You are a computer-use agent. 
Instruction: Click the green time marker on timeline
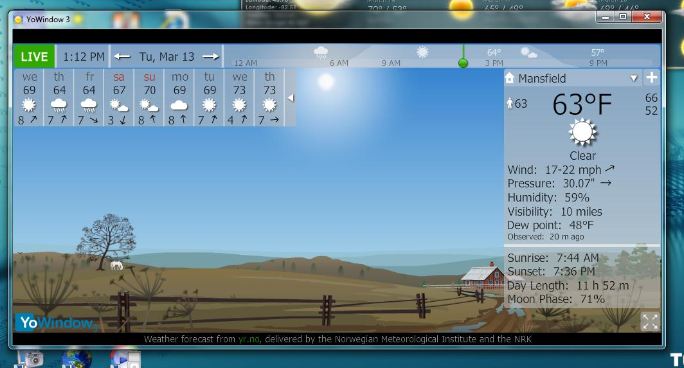pyautogui.click(x=463, y=63)
